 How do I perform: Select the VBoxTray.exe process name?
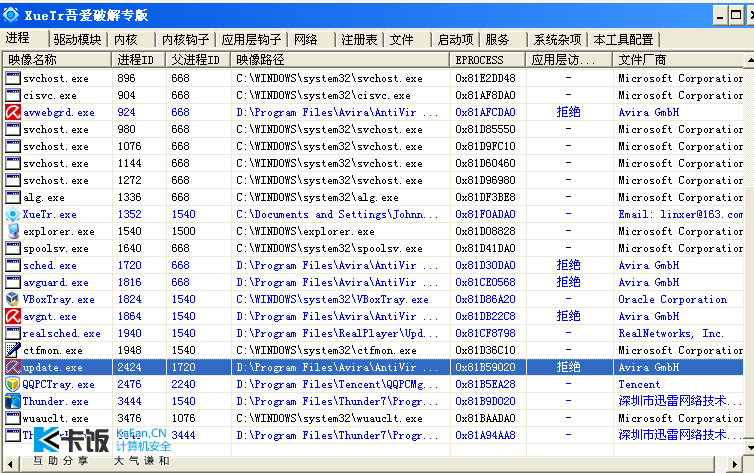(x=59, y=299)
